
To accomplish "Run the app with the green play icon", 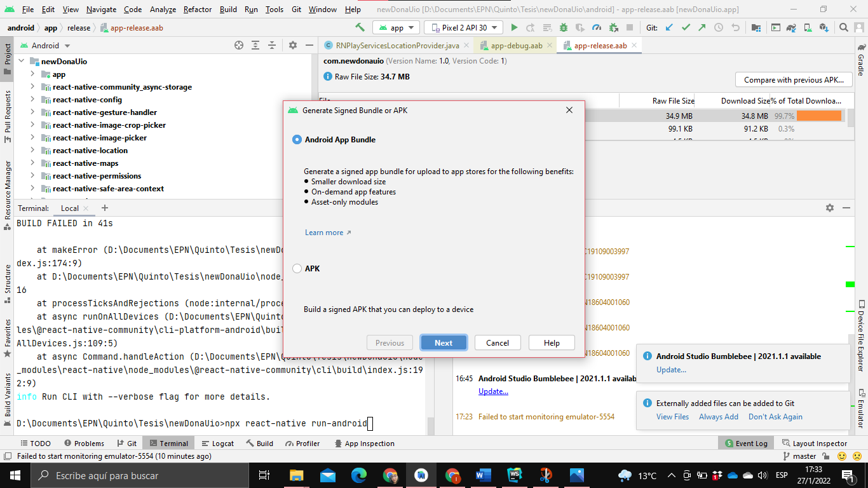I will pos(515,27).
